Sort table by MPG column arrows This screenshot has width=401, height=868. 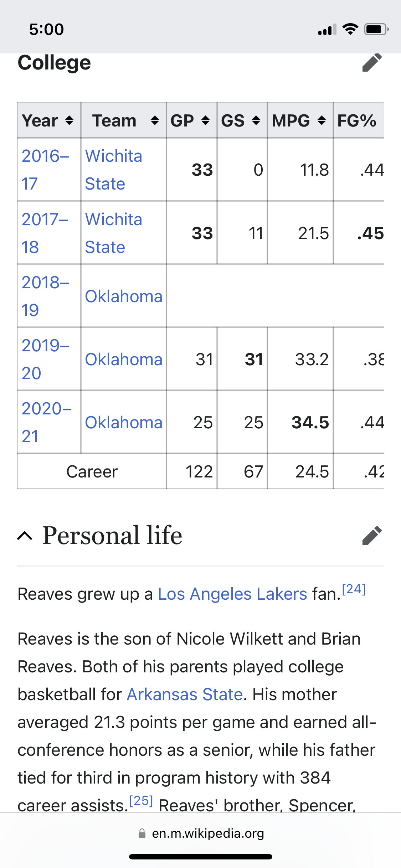[322, 120]
